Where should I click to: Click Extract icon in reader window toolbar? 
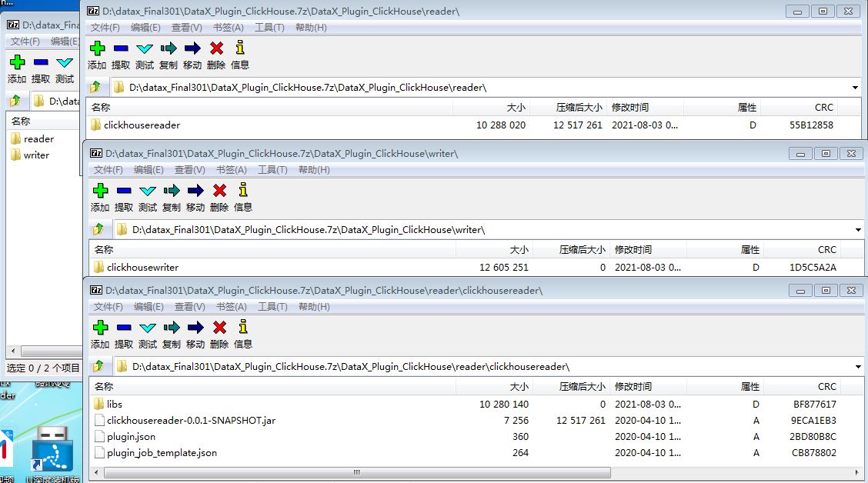click(x=121, y=48)
